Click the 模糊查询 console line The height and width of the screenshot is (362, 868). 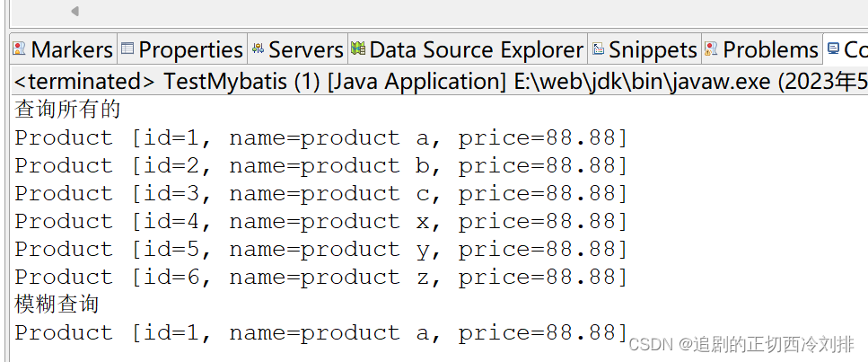[x=57, y=304]
